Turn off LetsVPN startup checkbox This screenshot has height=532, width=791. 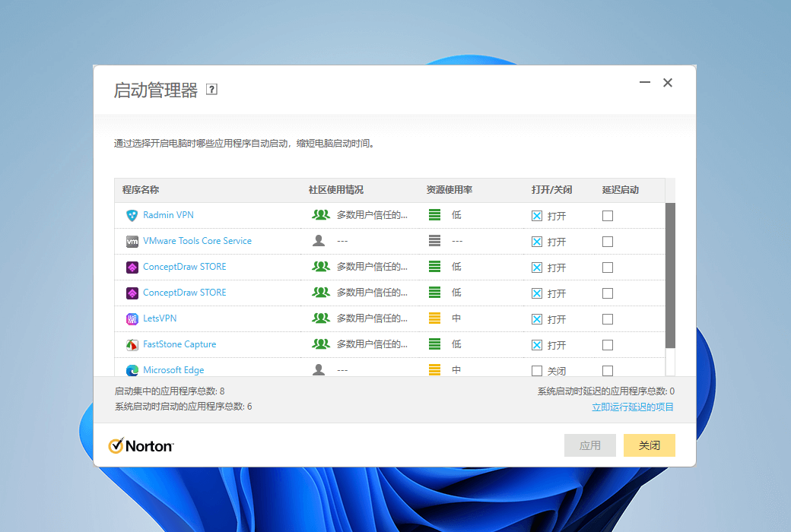537,319
